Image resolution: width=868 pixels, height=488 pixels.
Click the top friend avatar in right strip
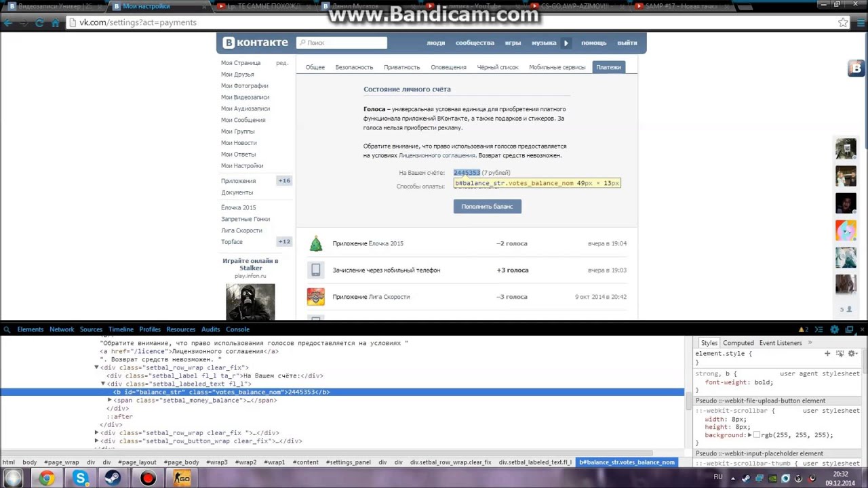point(846,148)
